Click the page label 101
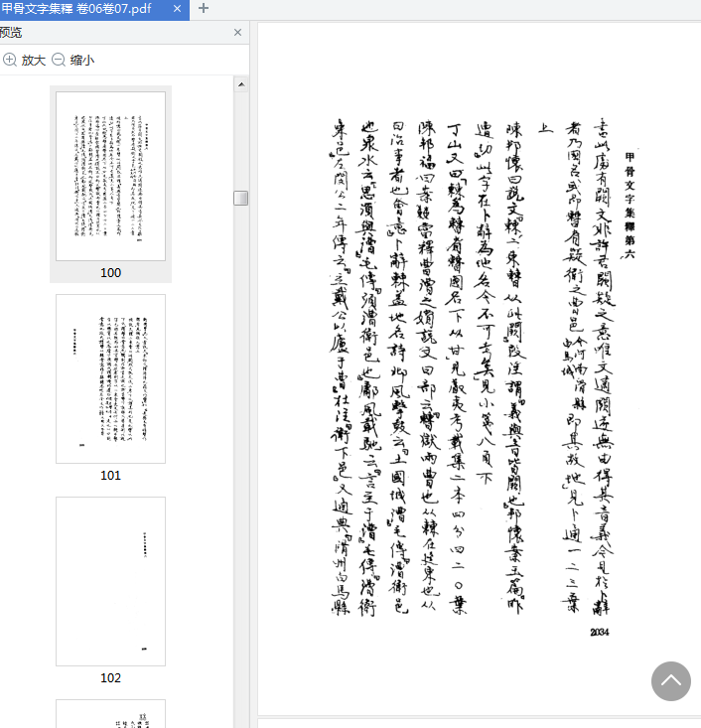The width and height of the screenshot is (701, 728). click(110, 476)
